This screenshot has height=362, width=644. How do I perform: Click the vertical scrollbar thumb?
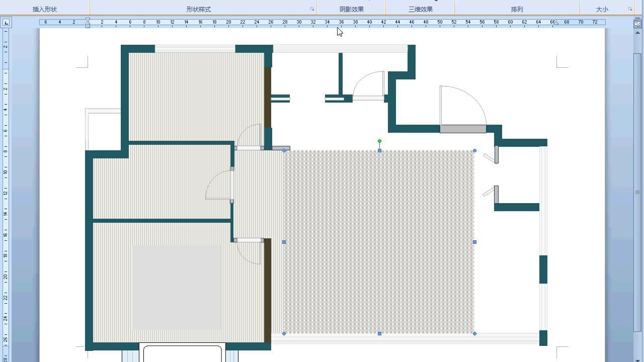pyautogui.click(x=637, y=191)
